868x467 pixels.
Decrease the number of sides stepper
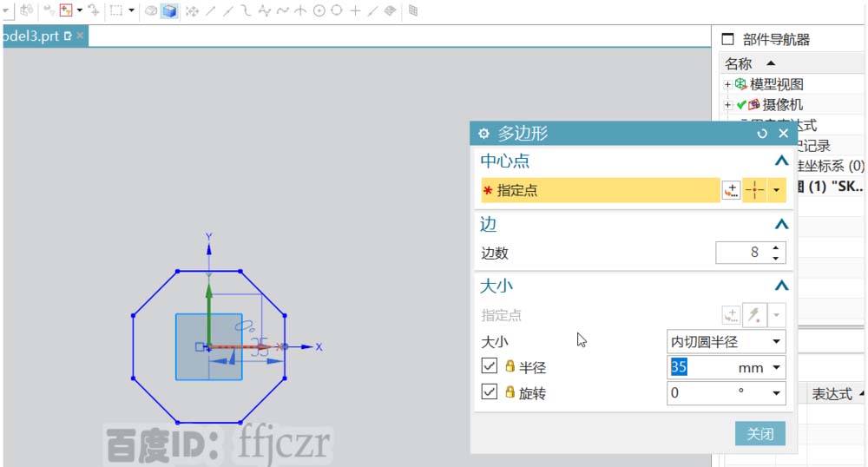[x=776, y=259]
